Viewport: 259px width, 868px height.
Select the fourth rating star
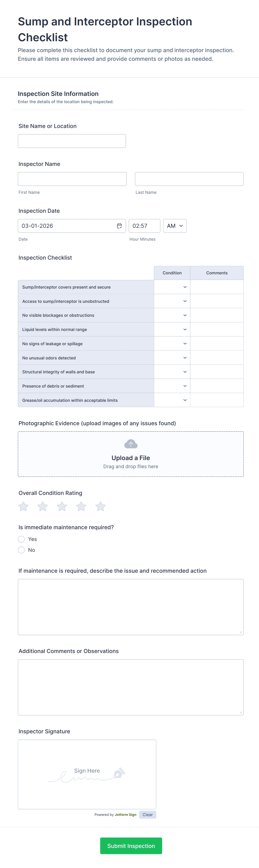(81, 506)
